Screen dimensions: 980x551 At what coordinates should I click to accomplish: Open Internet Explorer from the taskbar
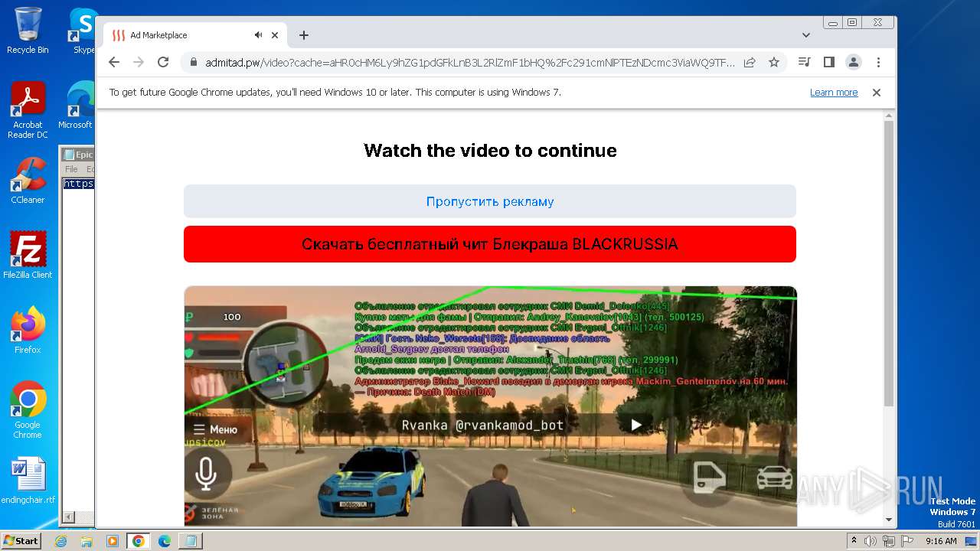point(61,541)
